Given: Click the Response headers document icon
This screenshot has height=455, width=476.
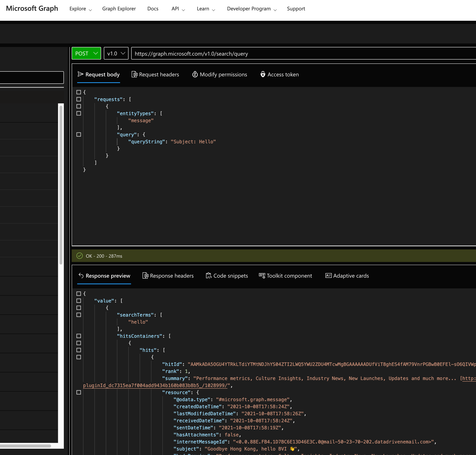Looking at the screenshot, I should pyautogui.click(x=145, y=275).
